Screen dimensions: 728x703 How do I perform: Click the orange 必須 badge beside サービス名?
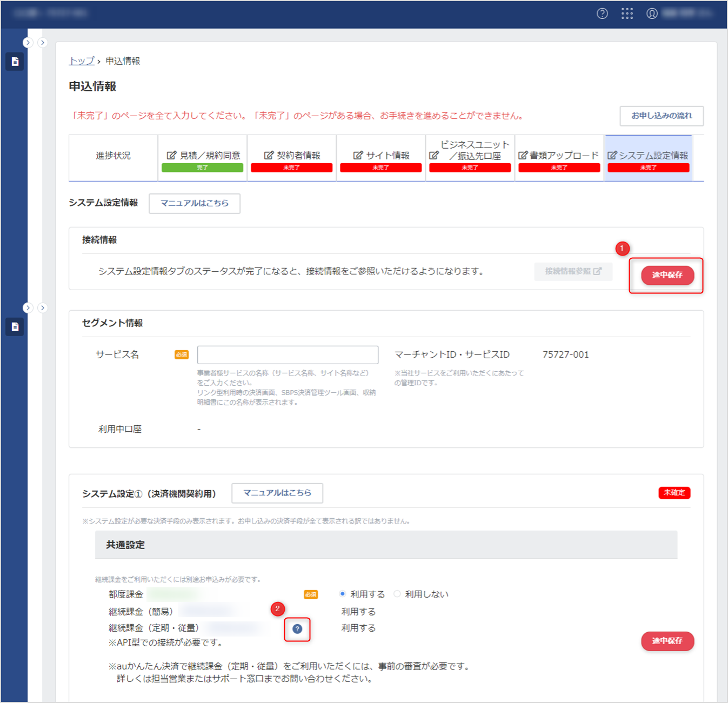(182, 355)
